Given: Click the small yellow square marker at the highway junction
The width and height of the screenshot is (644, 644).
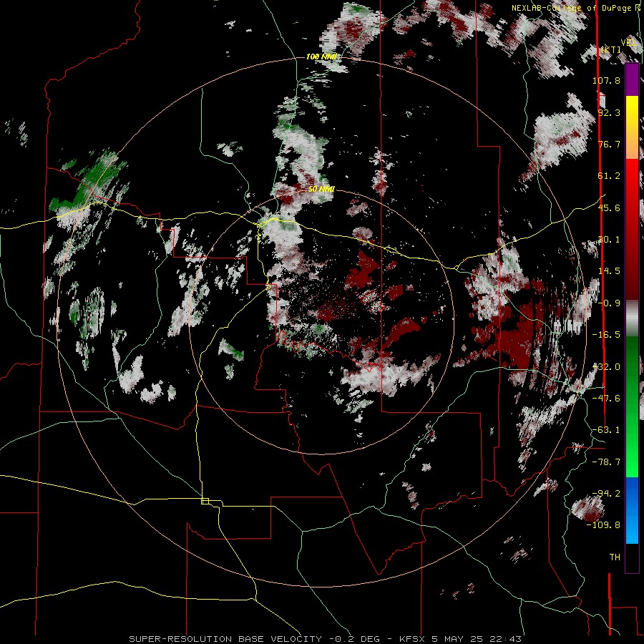Looking at the screenshot, I should tap(205, 501).
